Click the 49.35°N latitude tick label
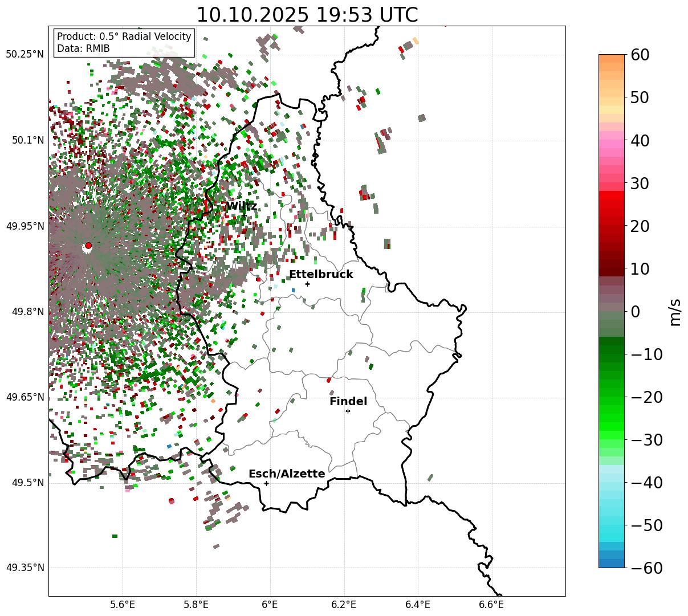 25,568
